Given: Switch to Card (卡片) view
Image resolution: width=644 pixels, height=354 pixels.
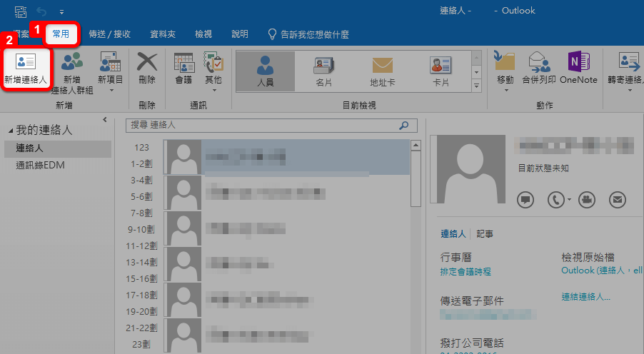Looking at the screenshot, I should click(441, 71).
